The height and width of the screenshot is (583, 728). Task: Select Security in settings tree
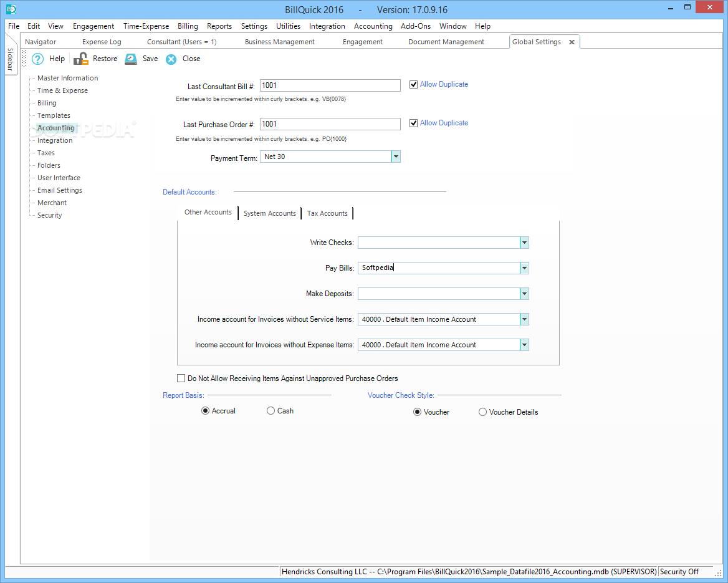pyautogui.click(x=49, y=216)
